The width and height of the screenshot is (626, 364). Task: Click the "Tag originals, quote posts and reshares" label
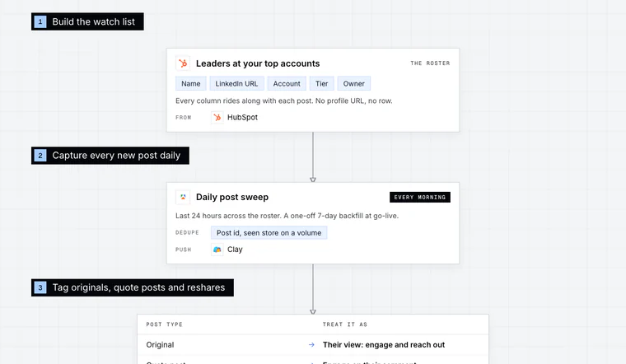tap(133, 287)
